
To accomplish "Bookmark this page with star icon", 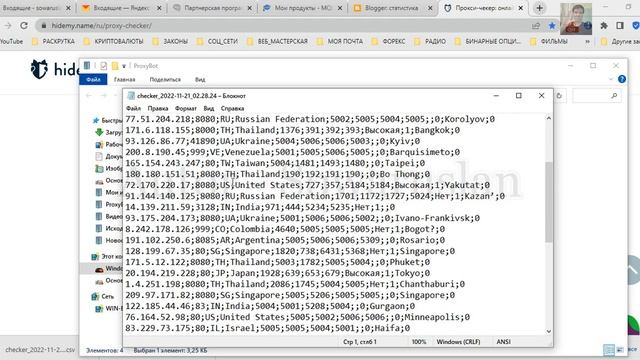I will click(x=552, y=26).
